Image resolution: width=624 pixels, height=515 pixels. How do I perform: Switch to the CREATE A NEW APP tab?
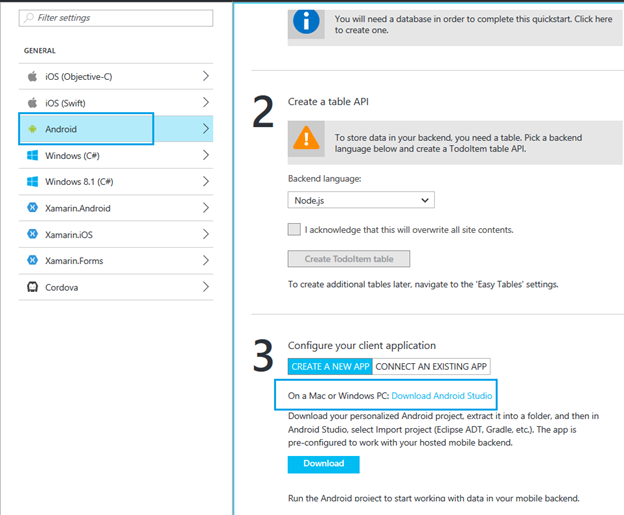pyautogui.click(x=330, y=367)
